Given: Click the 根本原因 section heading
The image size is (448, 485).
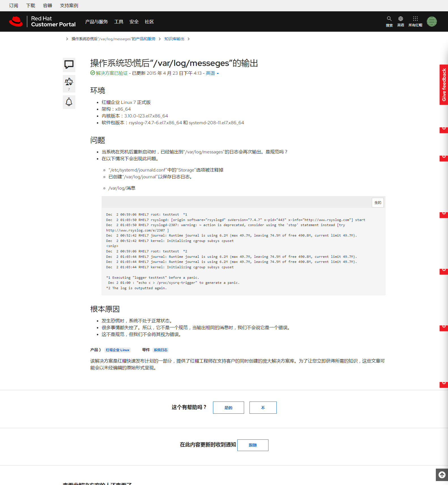Looking at the screenshot, I should (105, 309).
